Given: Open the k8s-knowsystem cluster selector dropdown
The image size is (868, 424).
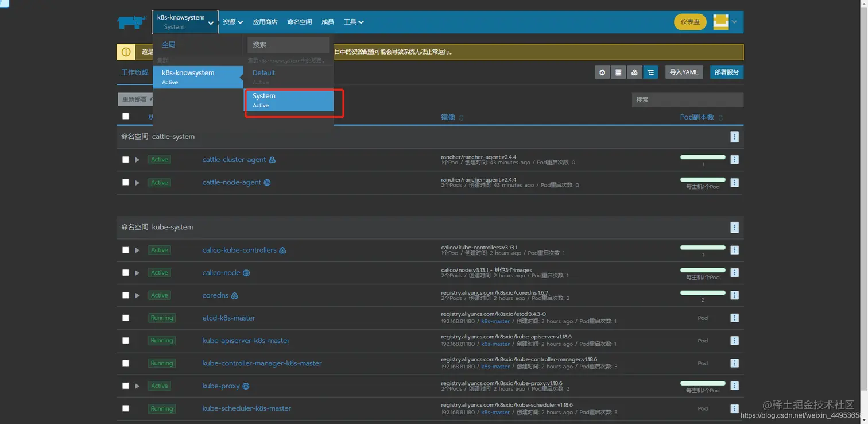Looking at the screenshot, I should click(185, 22).
